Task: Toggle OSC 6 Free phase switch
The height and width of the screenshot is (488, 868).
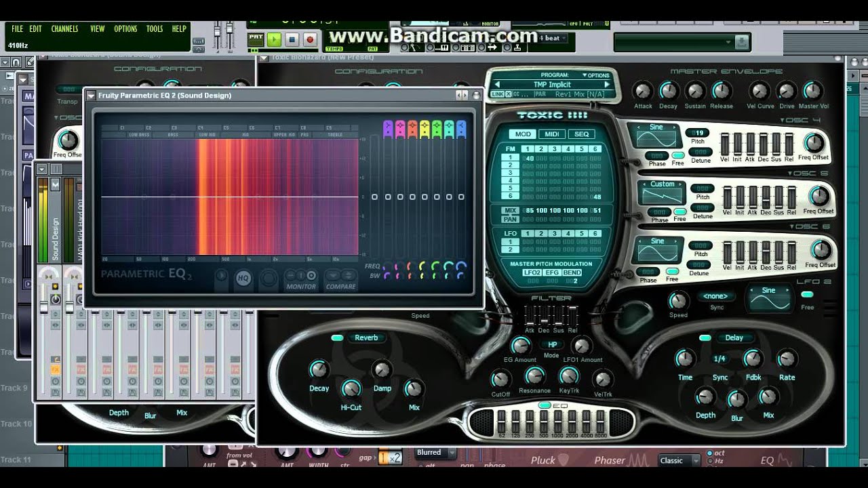Action: click(x=672, y=271)
